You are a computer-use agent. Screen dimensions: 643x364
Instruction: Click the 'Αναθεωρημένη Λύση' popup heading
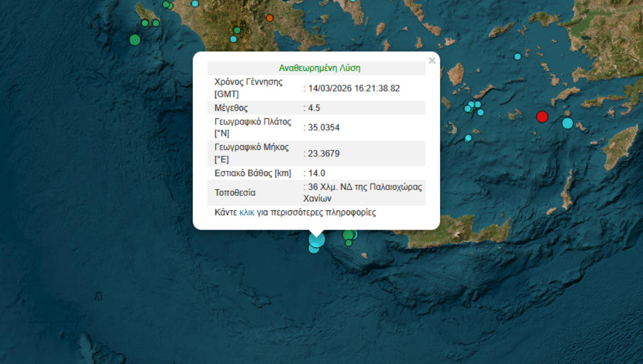[x=319, y=69]
